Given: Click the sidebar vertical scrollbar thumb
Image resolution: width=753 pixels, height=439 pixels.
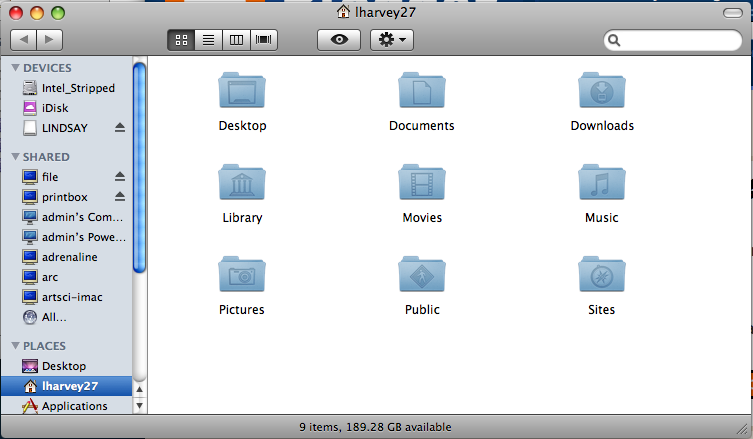Looking at the screenshot, I should coord(139,165).
